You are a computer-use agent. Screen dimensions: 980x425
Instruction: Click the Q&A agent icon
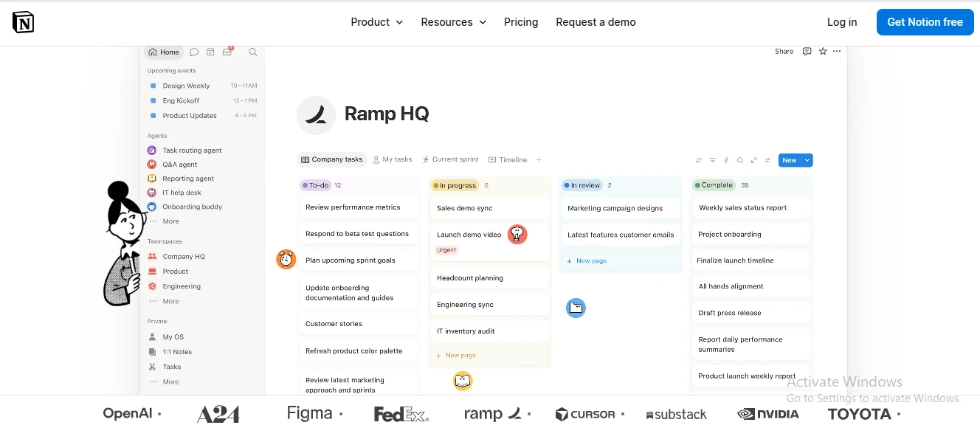point(152,165)
